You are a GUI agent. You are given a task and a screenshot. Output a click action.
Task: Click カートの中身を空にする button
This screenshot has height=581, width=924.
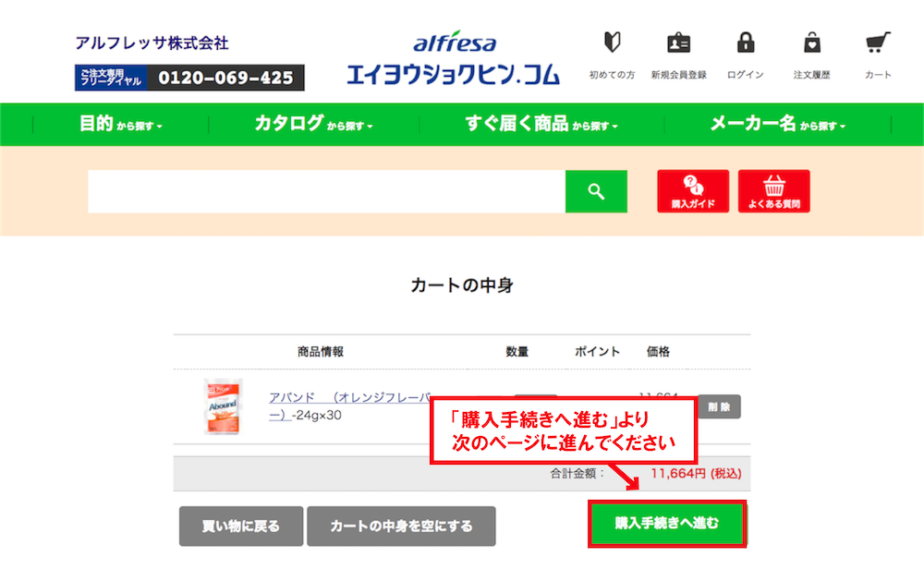point(401,526)
